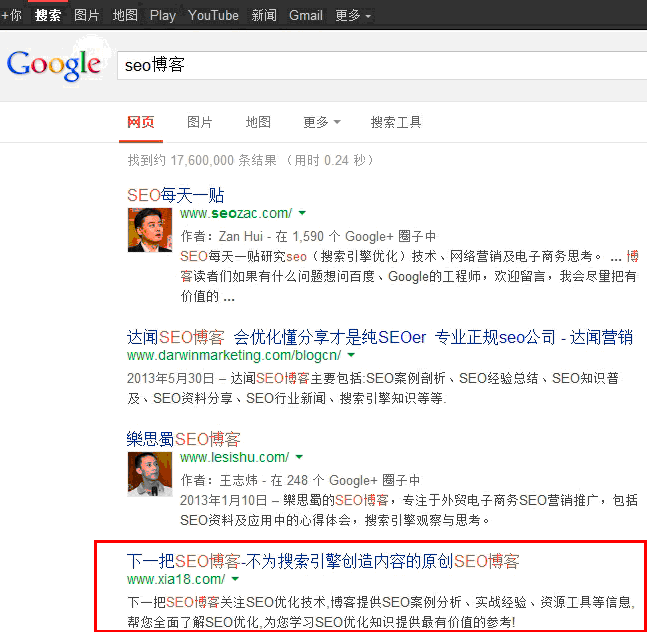Open 搜索工具 options
The width and height of the screenshot is (647, 632).
[x=396, y=122]
